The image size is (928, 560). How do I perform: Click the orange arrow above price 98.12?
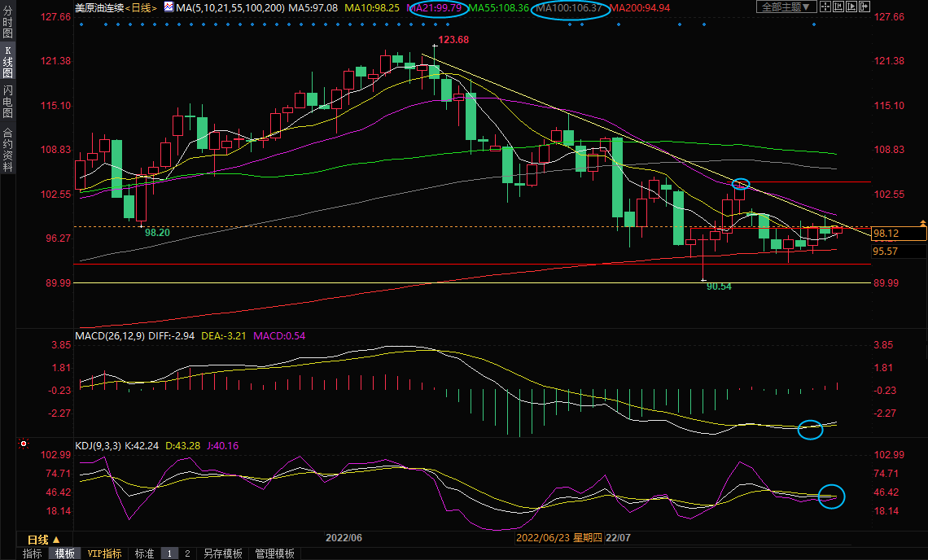click(x=922, y=222)
